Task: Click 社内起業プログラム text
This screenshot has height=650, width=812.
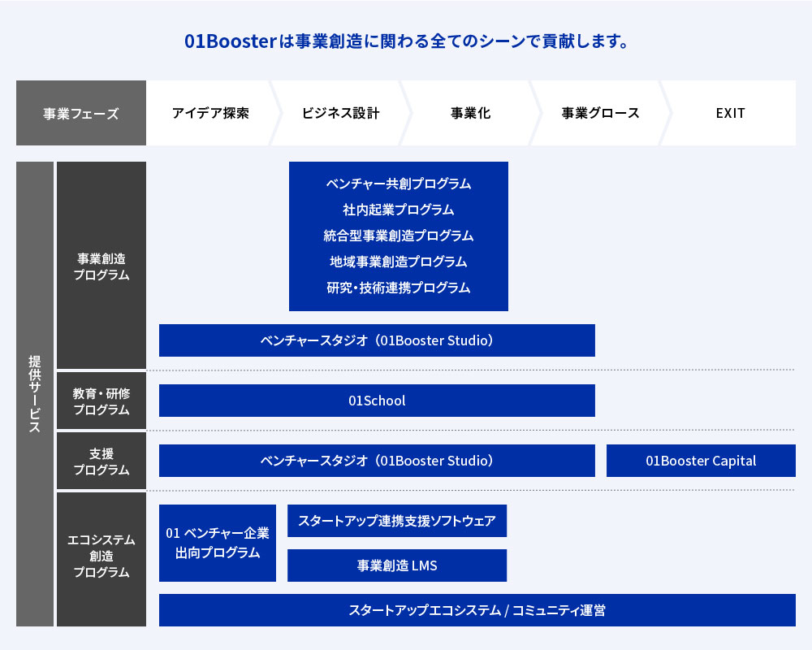Action: (398, 210)
